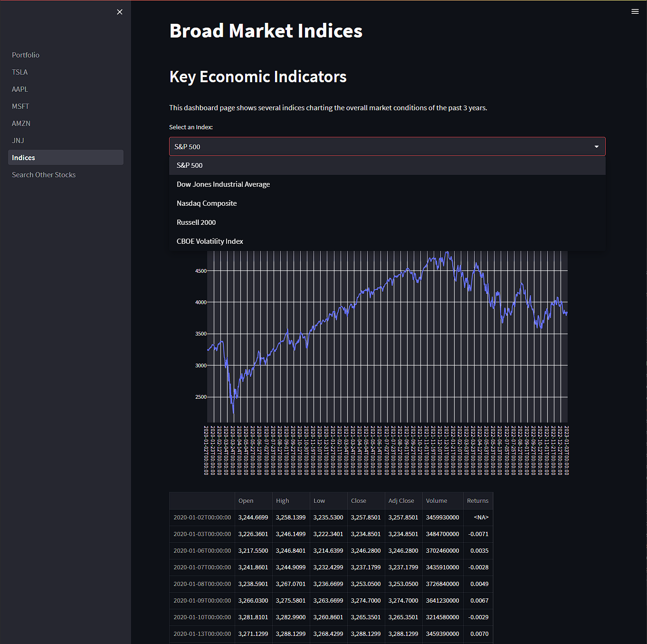Navigate to the AAPL page

pyautogui.click(x=20, y=89)
